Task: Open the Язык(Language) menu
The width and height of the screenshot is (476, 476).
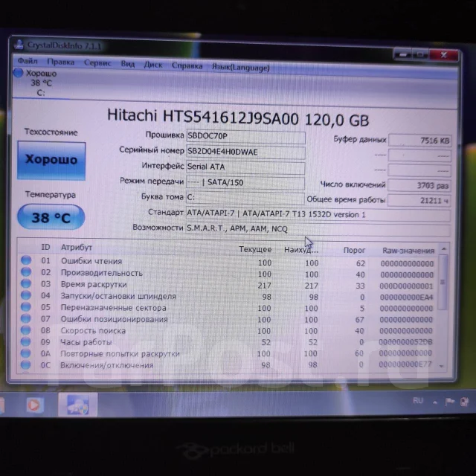Action: (240, 68)
